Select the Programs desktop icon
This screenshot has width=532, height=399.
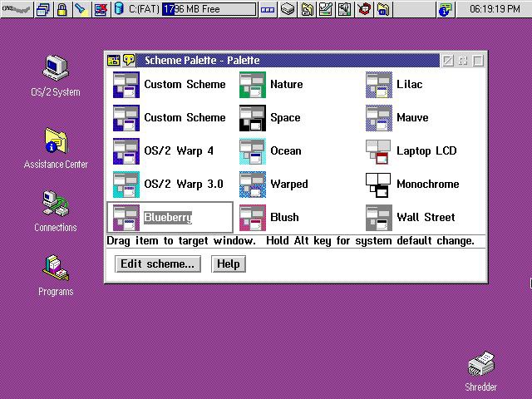click(x=56, y=275)
